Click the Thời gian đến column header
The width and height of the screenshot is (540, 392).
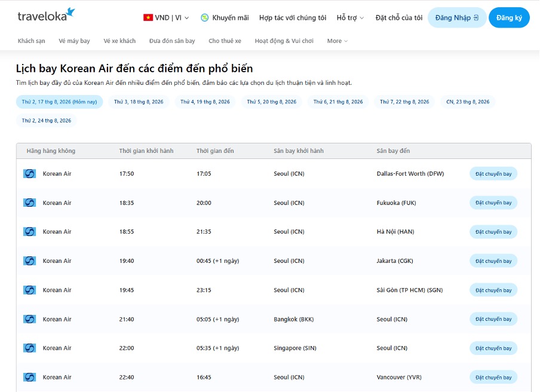(215, 151)
